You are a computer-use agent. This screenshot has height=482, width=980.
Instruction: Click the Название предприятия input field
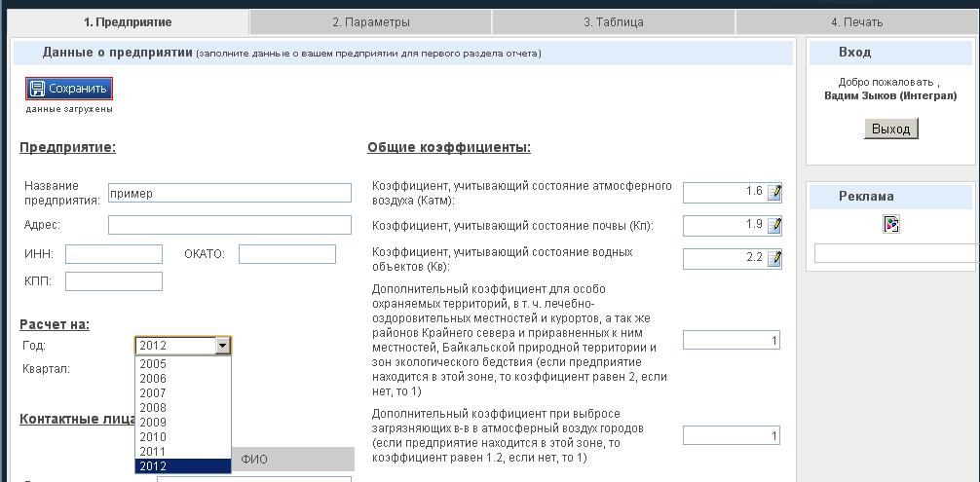tap(229, 193)
